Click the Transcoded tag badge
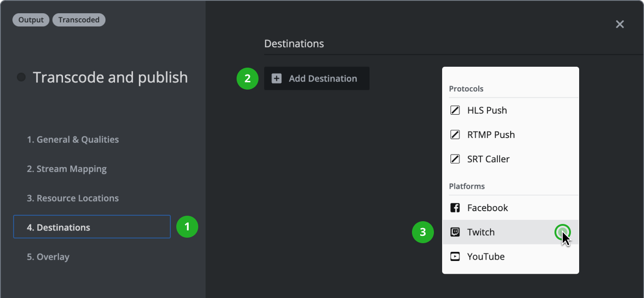This screenshot has width=644, height=298. [79, 20]
